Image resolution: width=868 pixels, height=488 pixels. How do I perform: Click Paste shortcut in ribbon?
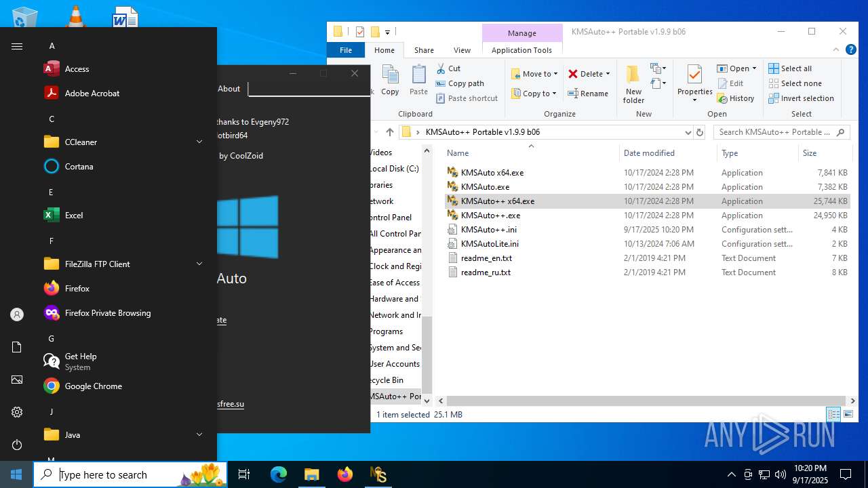(x=467, y=98)
